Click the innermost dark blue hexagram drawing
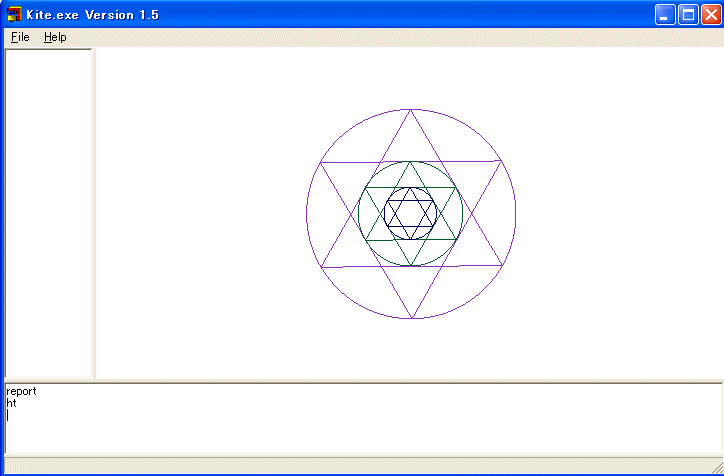The height and width of the screenshot is (476, 724). (410, 213)
